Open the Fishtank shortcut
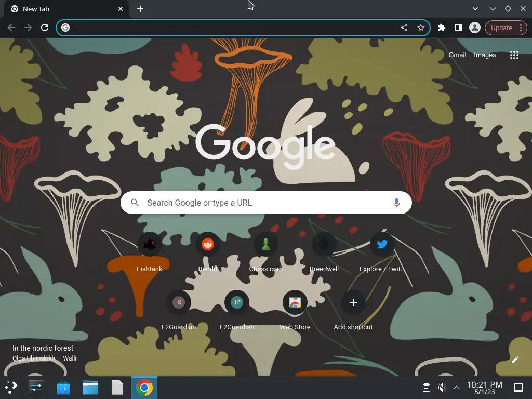This screenshot has height=399, width=532. click(149, 253)
